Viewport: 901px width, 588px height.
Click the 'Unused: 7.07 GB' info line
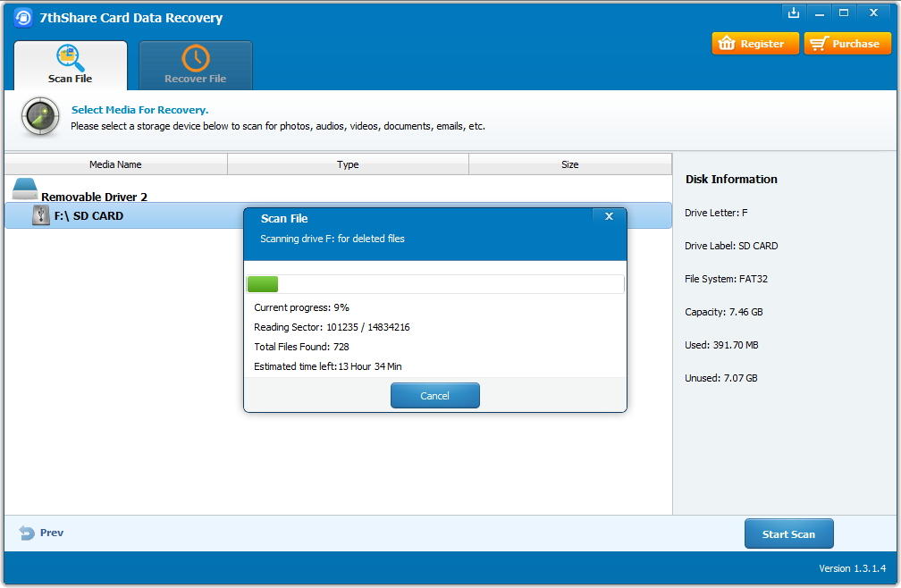(720, 378)
